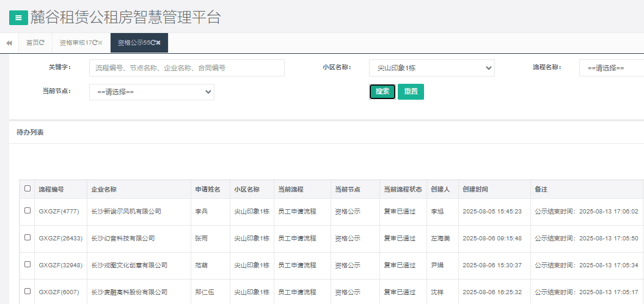The image size is (644, 304).
Task: Click refresh icon on 资格公示55 tab
Action: pyautogui.click(x=153, y=43)
